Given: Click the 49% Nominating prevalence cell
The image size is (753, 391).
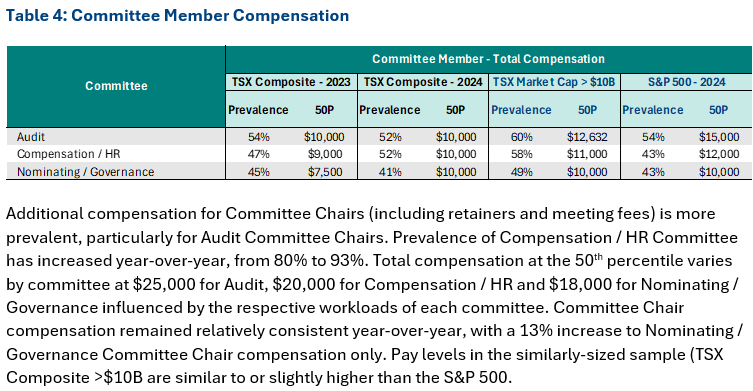Looking at the screenshot, I should coord(522,172).
